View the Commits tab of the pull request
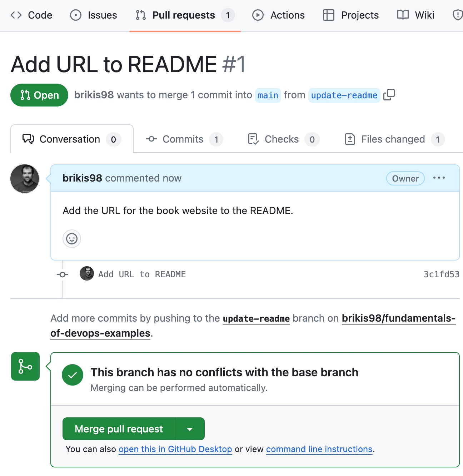 (184, 139)
